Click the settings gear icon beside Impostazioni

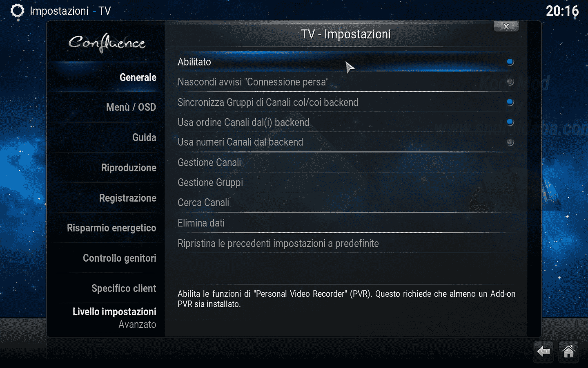click(17, 11)
